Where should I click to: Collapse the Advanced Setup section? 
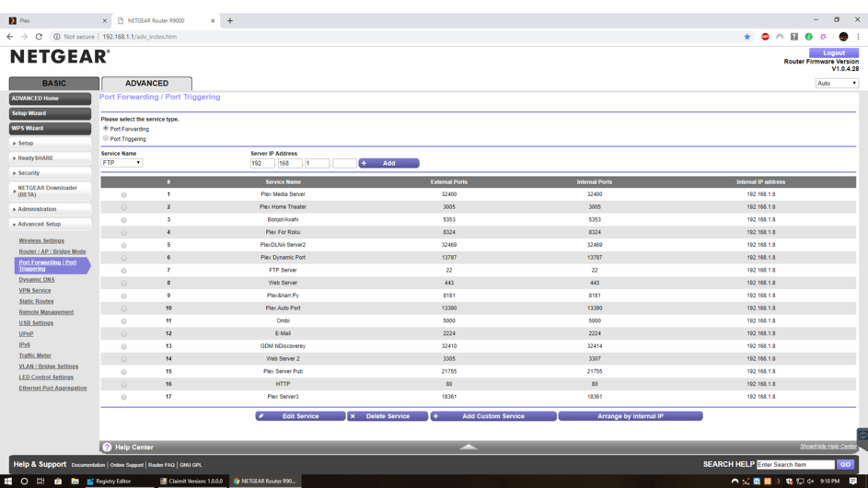click(x=50, y=224)
